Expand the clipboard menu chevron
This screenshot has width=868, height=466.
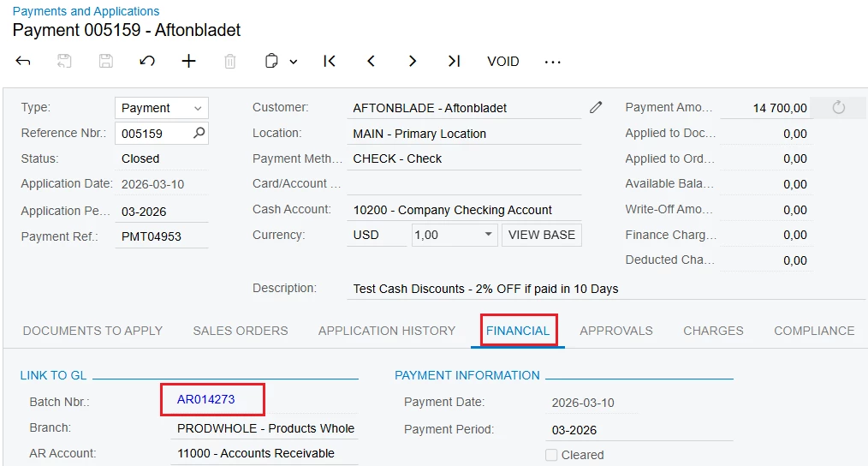[x=294, y=62]
